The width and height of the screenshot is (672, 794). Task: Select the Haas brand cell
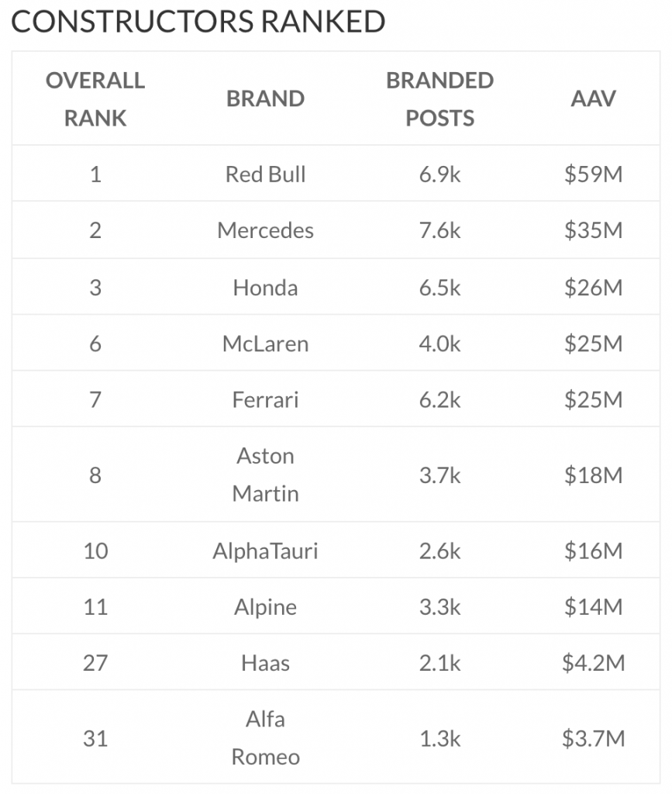(265, 663)
